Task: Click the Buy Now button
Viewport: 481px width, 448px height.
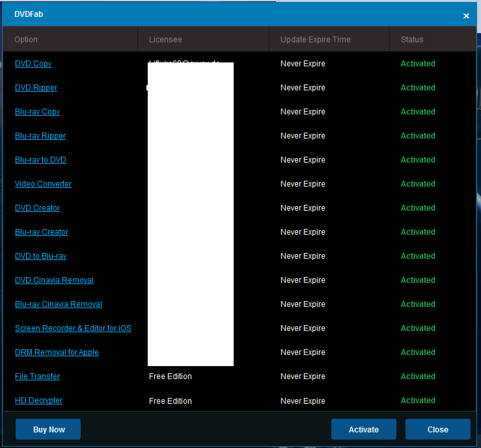Action: [48, 429]
